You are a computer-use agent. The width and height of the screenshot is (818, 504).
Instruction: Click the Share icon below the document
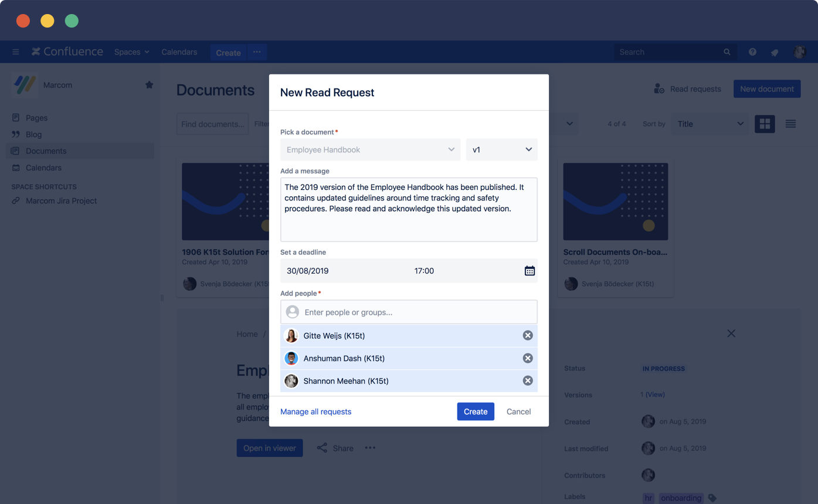[x=322, y=448]
